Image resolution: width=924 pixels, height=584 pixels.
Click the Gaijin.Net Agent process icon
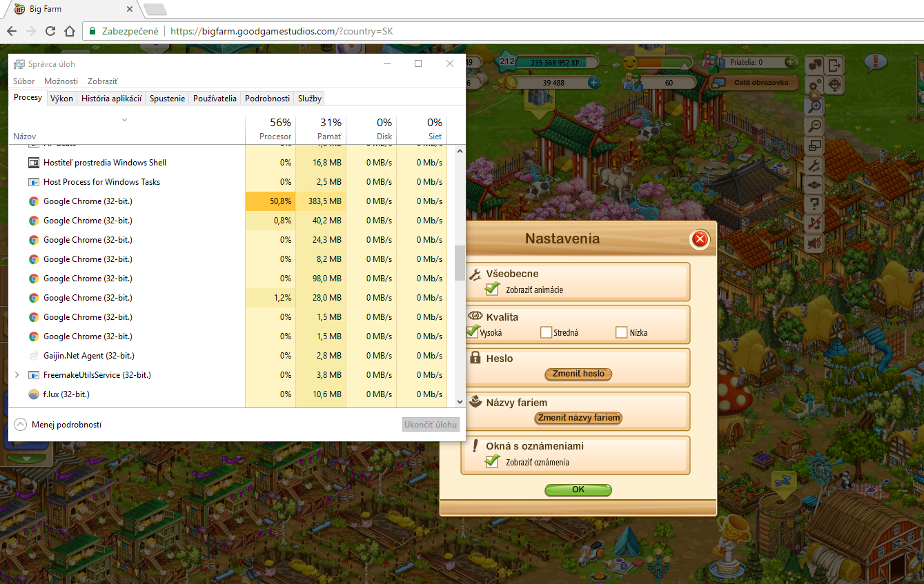point(34,356)
